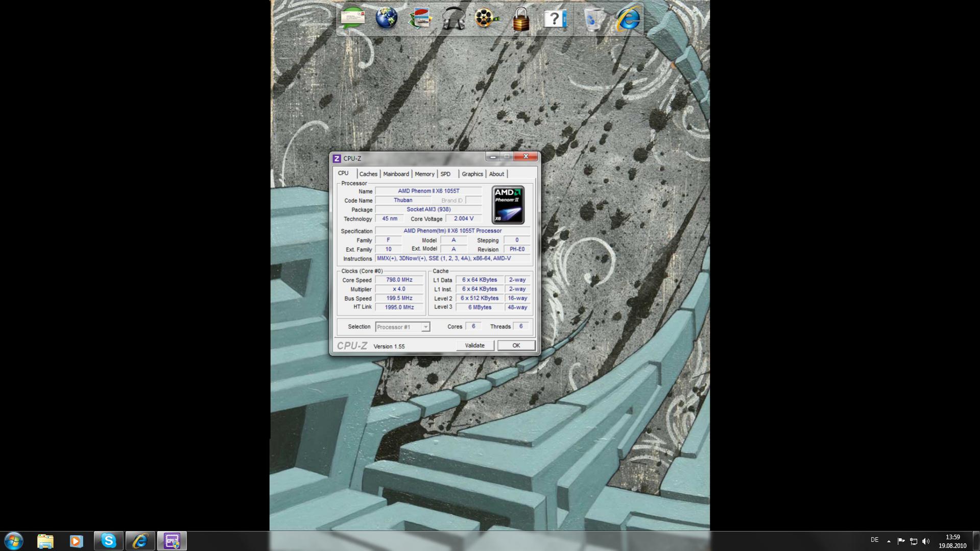Click the Version 1.55 label
The width and height of the screenshot is (980, 551).
click(389, 346)
